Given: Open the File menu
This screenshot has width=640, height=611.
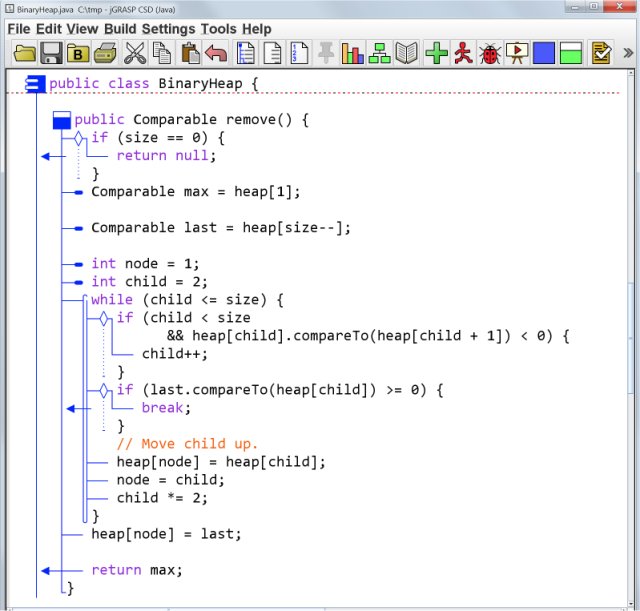Looking at the screenshot, I should coord(19,29).
